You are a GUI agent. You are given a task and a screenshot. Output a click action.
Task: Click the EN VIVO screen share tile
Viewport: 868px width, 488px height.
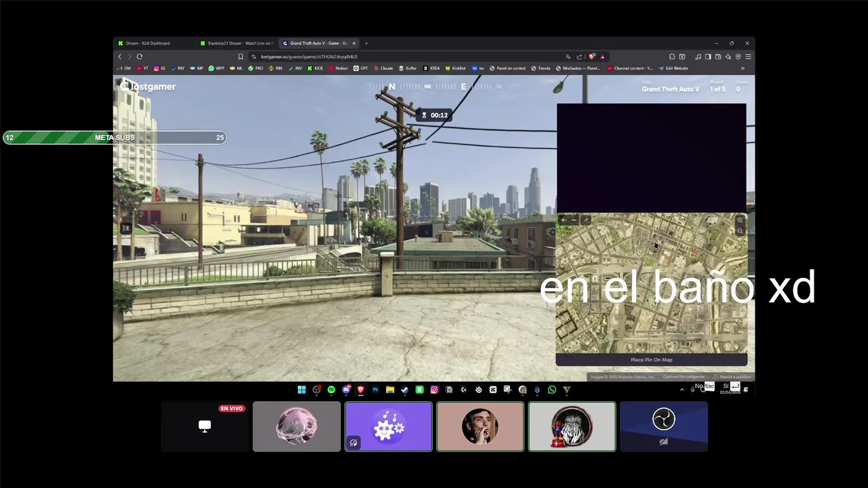(x=205, y=426)
